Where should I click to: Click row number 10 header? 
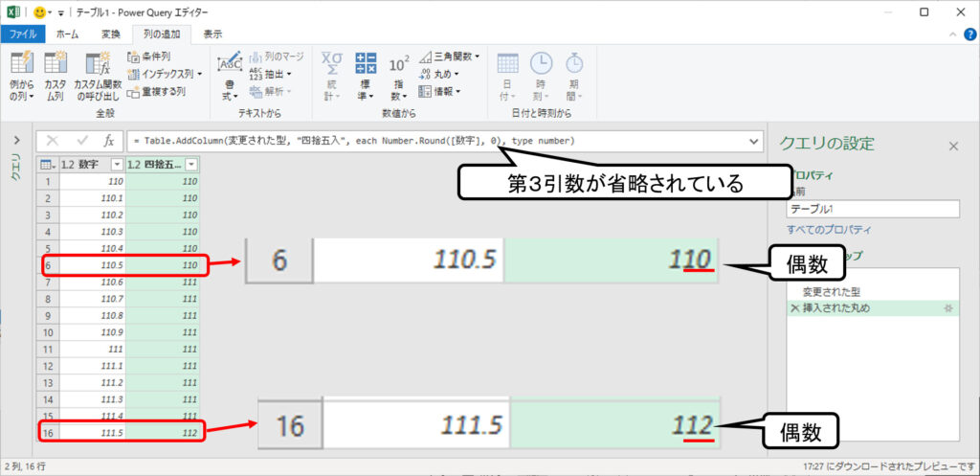coord(48,332)
